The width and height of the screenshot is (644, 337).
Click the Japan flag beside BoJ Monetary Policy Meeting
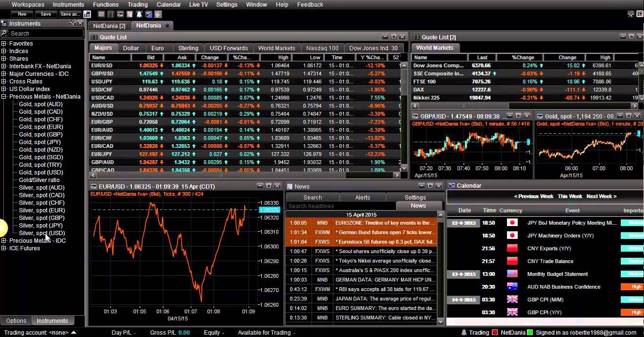(x=512, y=223)
